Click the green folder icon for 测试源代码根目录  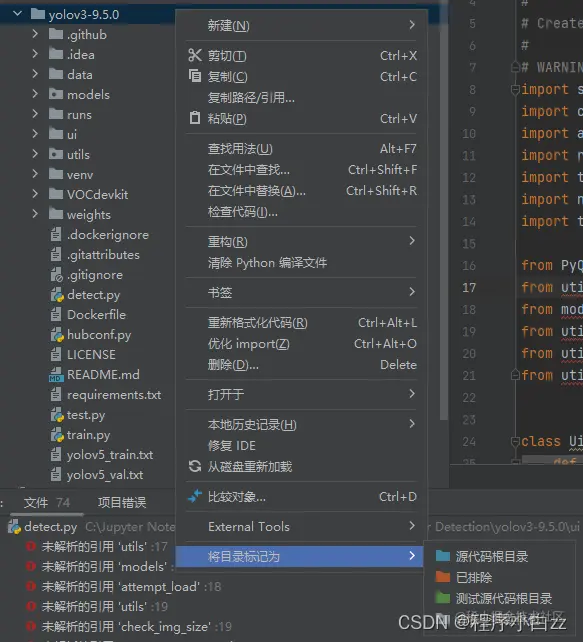(443, 598)
